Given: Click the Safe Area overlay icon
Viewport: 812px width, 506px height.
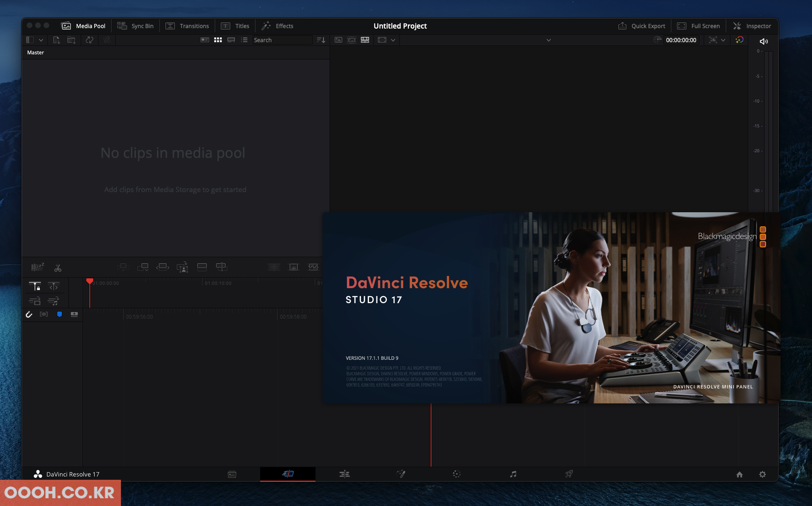Looking at the screenshot, I should click(x=382, y=40).
